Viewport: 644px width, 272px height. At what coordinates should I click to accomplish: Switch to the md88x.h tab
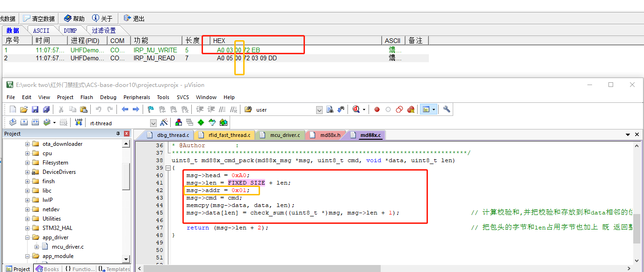[x=326, y=135]
